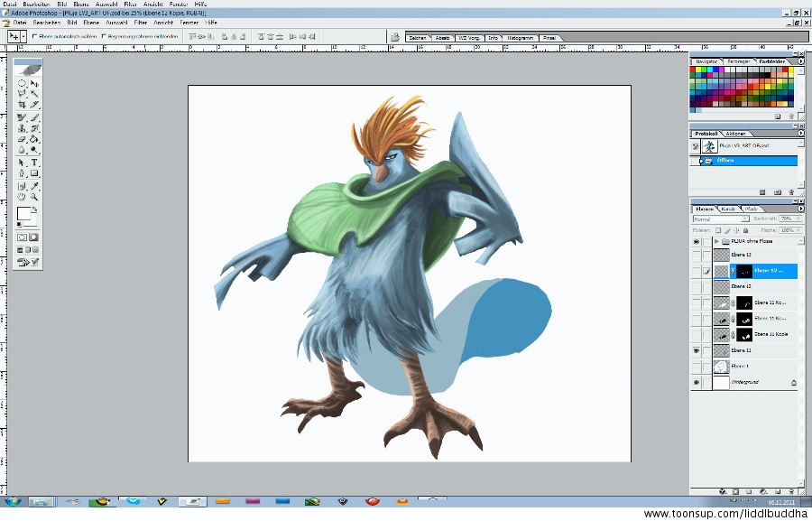Image resolution: width=812 pixels, height=521 pixels.
Task: Select the 'Öffnen' history state
Action: (726, 161)
